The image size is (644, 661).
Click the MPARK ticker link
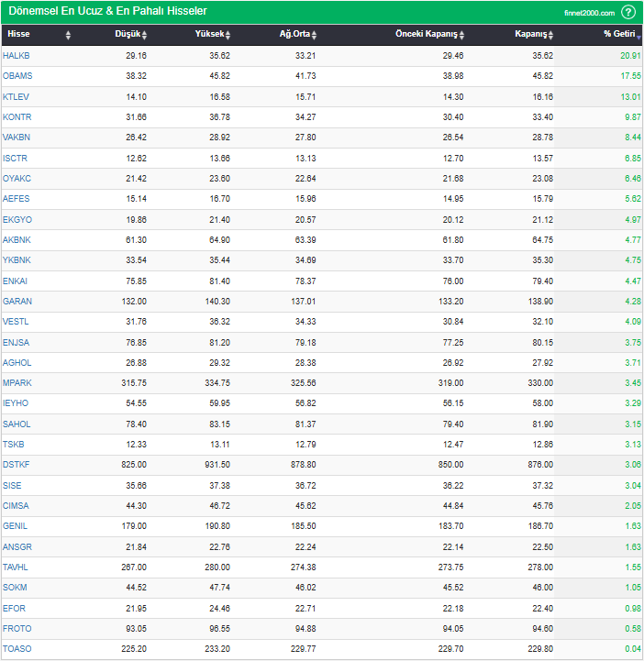click(17, 382)
